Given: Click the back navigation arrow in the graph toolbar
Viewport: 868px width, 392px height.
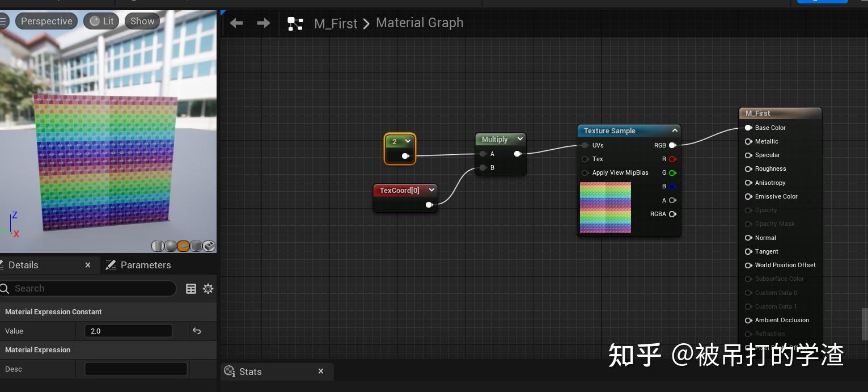Looking at the screenshot, I should 236,23.
